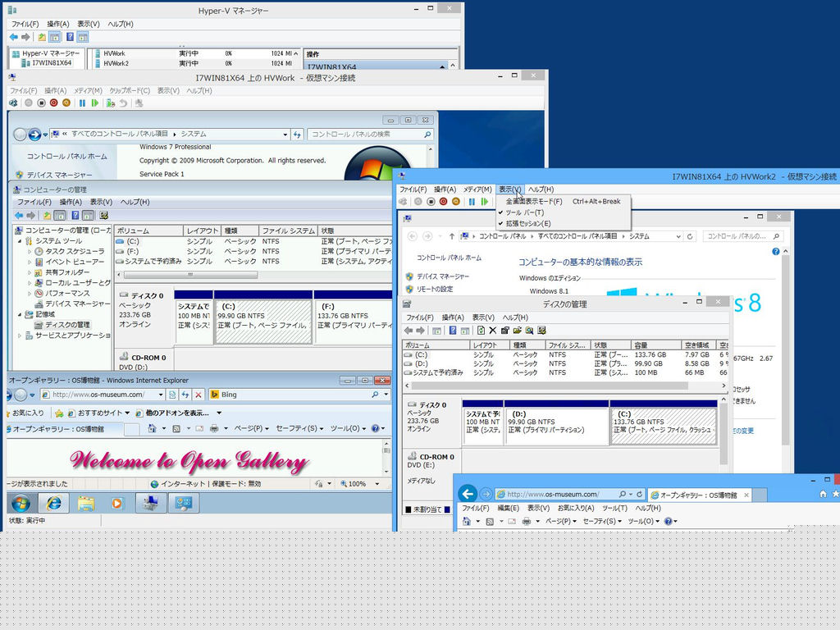
Task: Pause the HVWork virtual machine
Action: click(x=82, y=103)
